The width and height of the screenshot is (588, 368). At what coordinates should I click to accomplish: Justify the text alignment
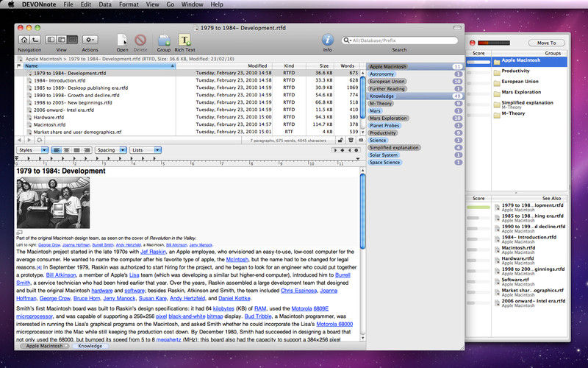(x=76, y=150)
